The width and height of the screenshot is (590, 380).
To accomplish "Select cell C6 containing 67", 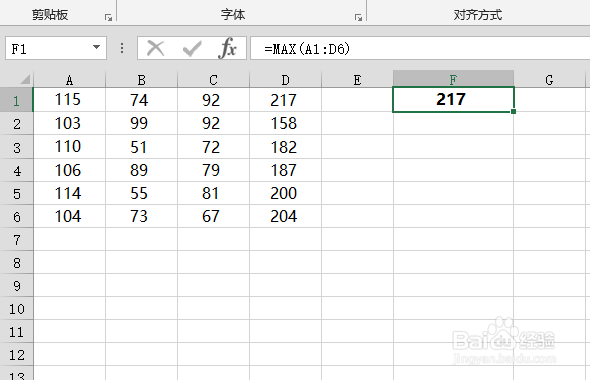I will (213, 216).
